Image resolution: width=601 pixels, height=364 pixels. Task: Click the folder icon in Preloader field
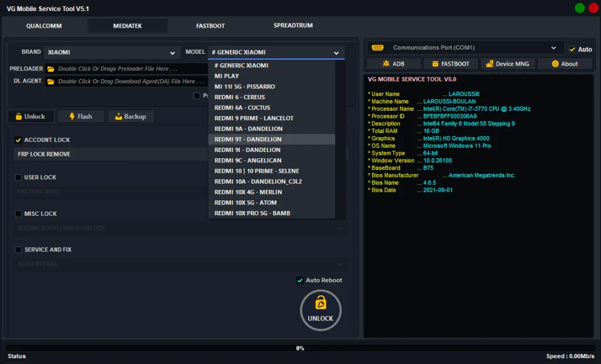pyautogui.click(x=50, y=69)
